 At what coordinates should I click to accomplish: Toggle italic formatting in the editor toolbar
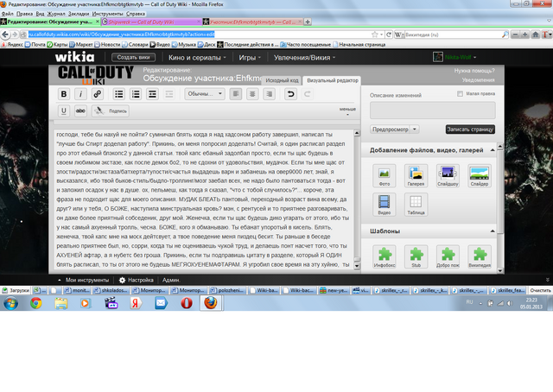pyautogui.click(x=80, y=94)
